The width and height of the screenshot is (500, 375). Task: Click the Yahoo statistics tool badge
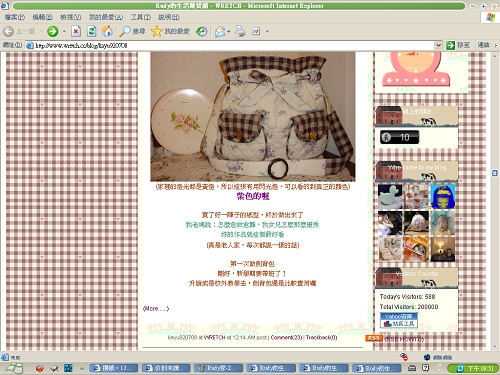pyautogui.click(x=399, y=320)
